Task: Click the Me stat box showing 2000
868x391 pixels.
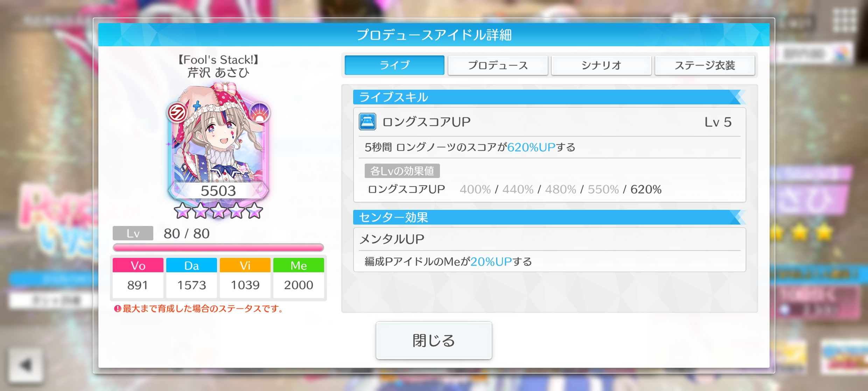Action: [299, 278]
